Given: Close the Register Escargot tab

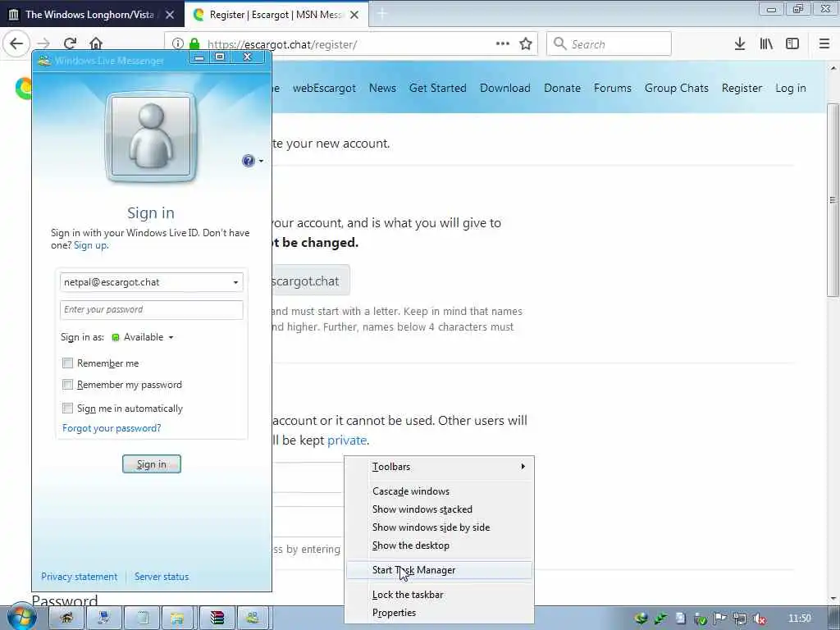Looking at the screenshot, I should (x=354, y=15).
